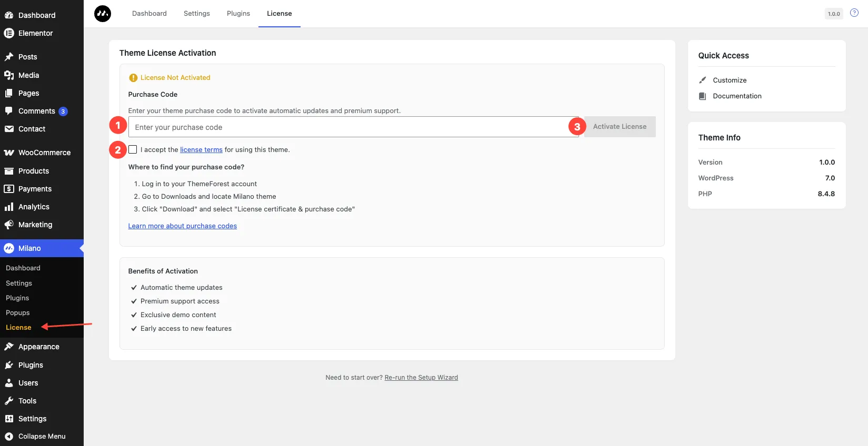Open the license terms link
Image resolution: width=868 pixels, height=446 pixels.
201,150
